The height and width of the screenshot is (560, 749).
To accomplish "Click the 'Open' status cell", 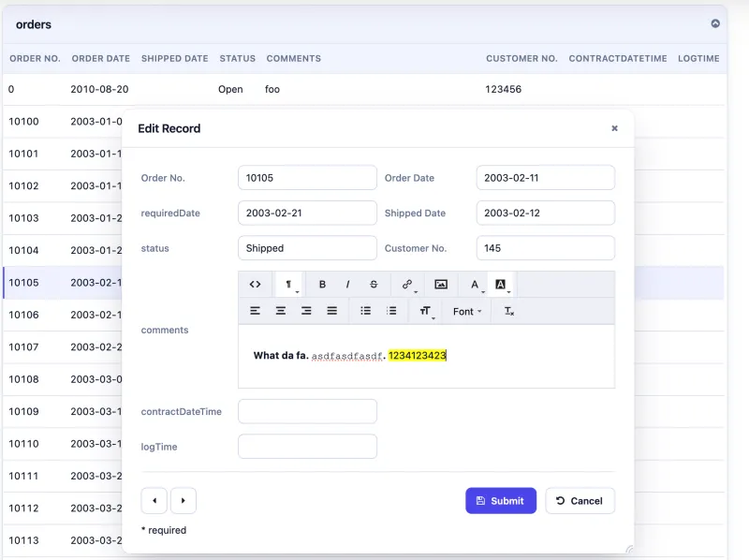I will click(230, 89).
